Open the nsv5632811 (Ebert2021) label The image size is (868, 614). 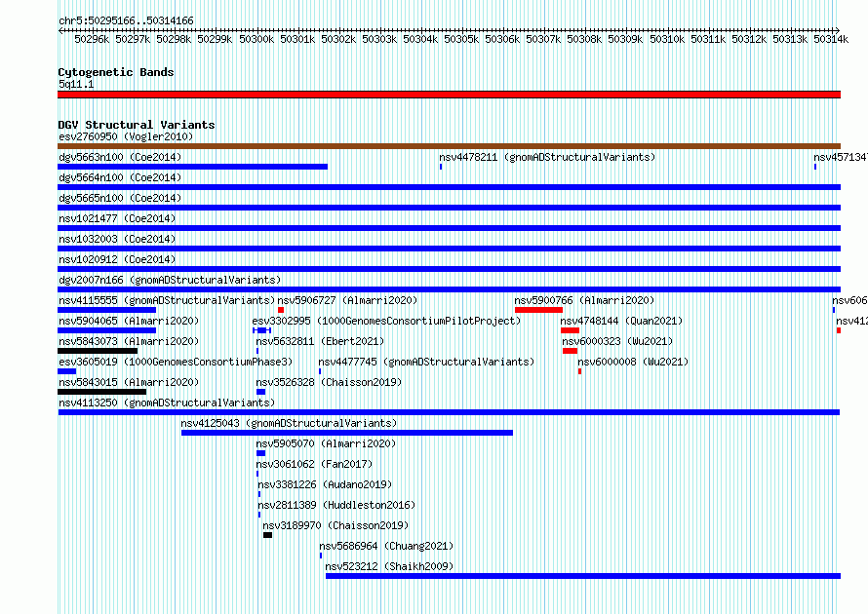click(x=320, y=341)
